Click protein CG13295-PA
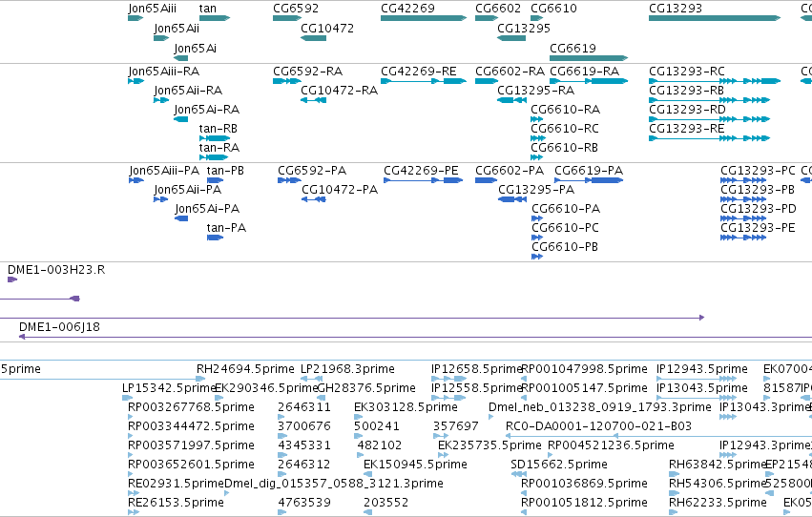This screenshot has height=517, width=812. (512, 199)
